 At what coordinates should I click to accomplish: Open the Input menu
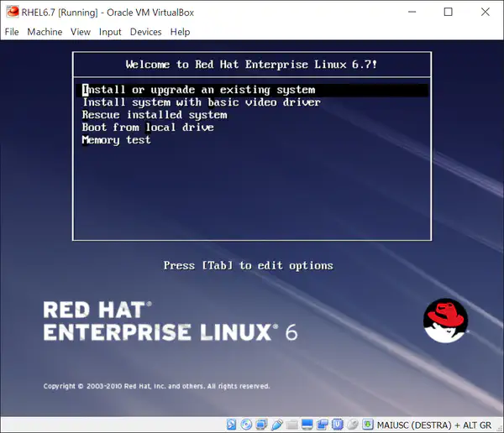[x=110, y=32]
